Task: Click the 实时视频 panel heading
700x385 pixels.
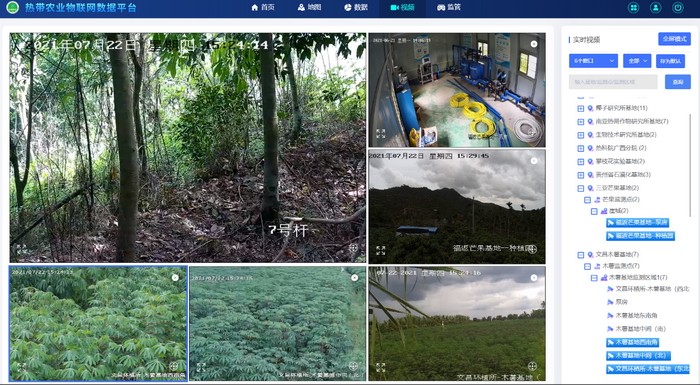Action: click(586, 40)
